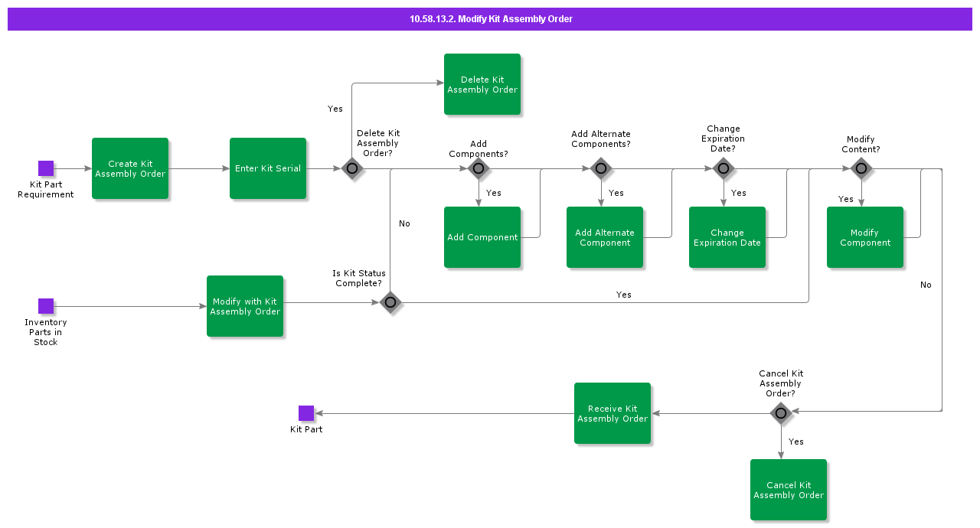Click the Yes label beside Modify Content gateway
Screen dimensions: 980x528
846,199
